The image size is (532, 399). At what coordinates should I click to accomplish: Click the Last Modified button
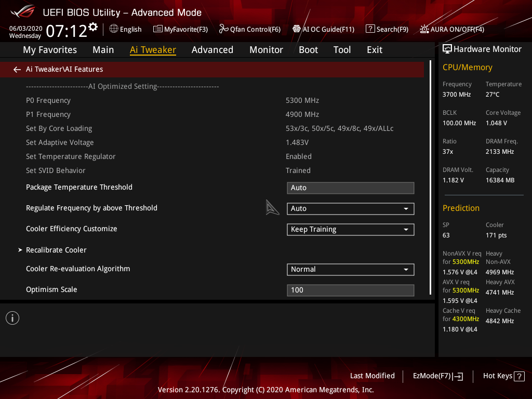(372, 376)
